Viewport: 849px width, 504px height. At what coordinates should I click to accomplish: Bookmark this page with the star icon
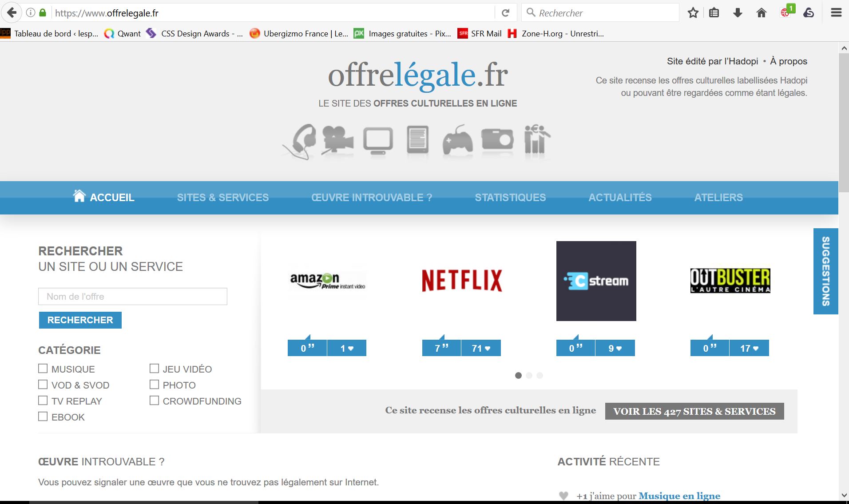693,13
